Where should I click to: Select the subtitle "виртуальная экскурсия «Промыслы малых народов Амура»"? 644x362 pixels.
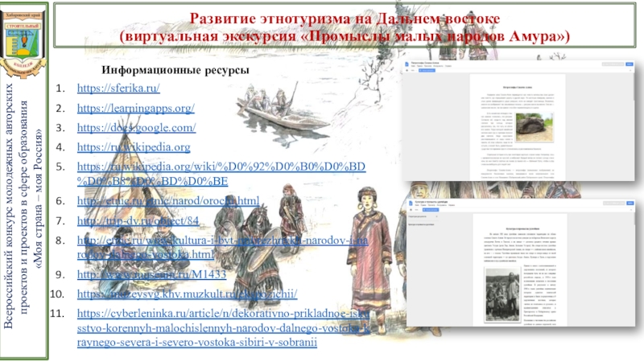(345, 36)
